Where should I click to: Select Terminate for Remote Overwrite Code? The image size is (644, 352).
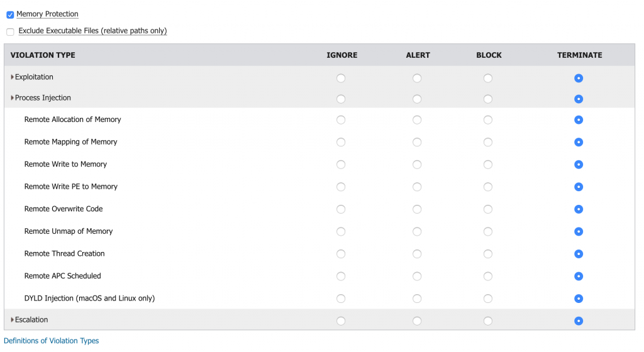tap(579, 209)
